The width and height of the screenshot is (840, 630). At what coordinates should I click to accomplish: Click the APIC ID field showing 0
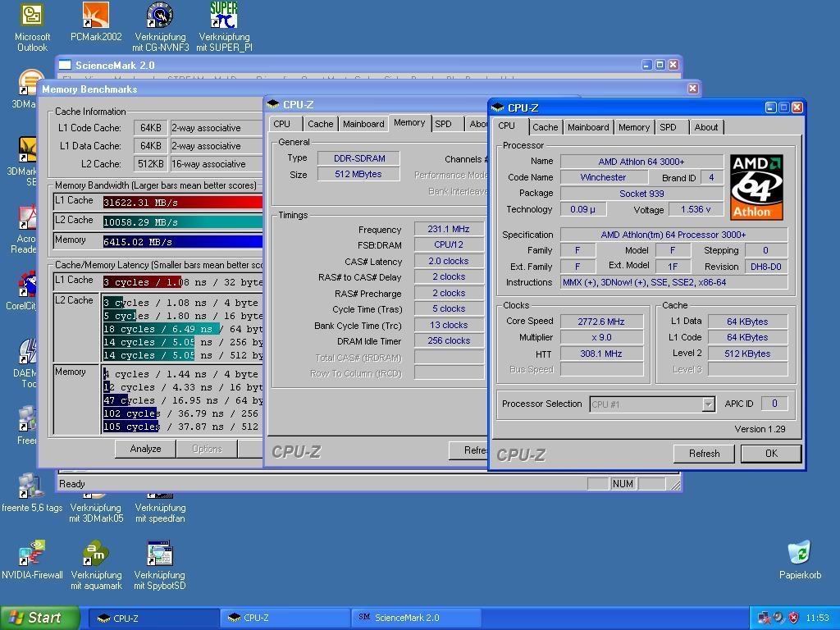774,404
